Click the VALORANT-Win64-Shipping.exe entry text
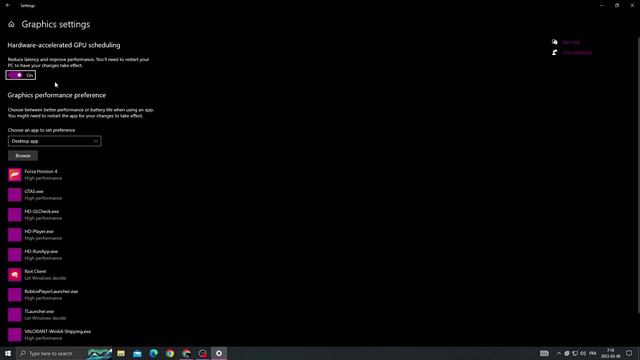 click(x=58, y=331)
